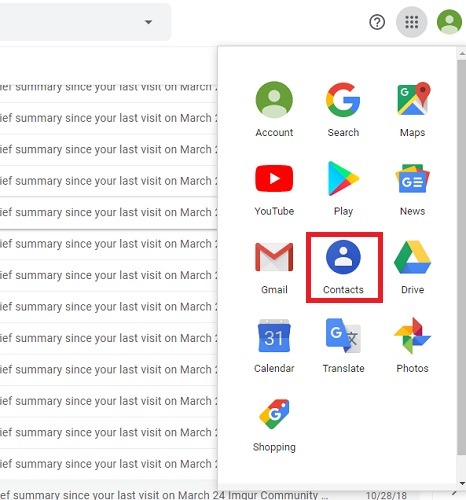Open Google Photos app icon
Image resolution: width=466 pixels, height=500 pixels.
point(412,345)
